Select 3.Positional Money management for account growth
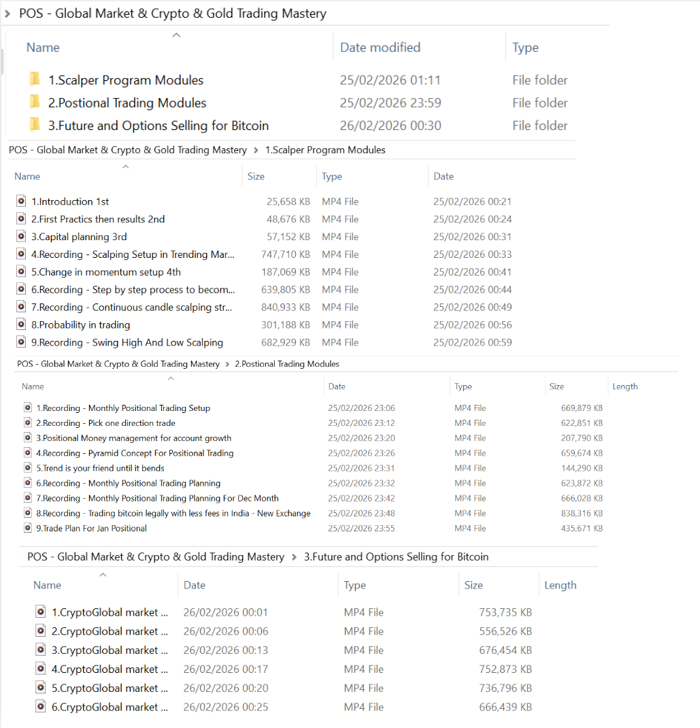Image resolution: width=700 pixels, height=728 pixels. pos(133,438)
